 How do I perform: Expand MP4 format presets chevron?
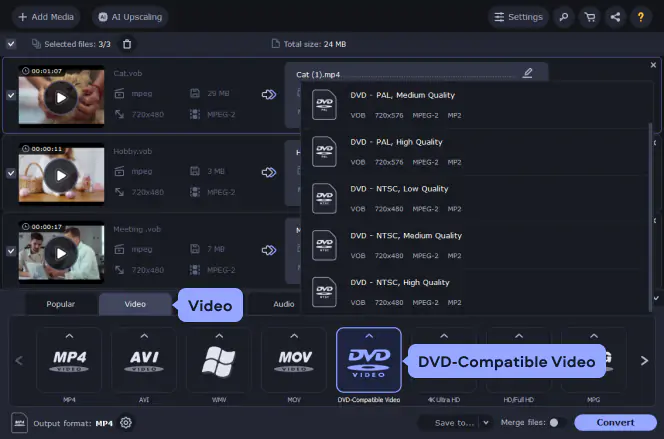point(69,336)
